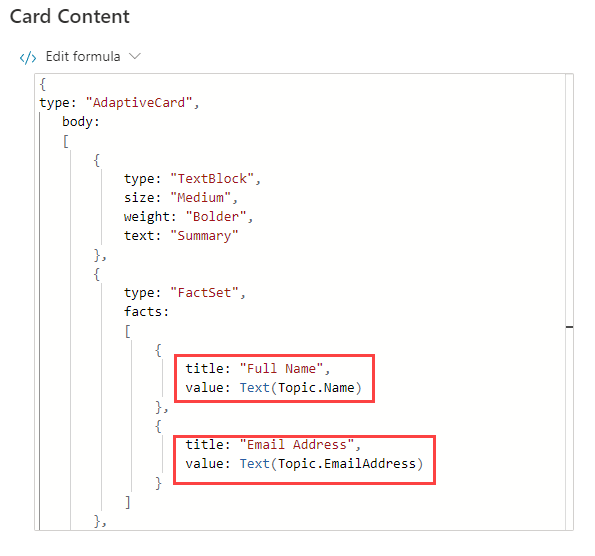This screenshot has width=595, height=556.
Task: Click the closing square bracket of facts
Action: 128,502
